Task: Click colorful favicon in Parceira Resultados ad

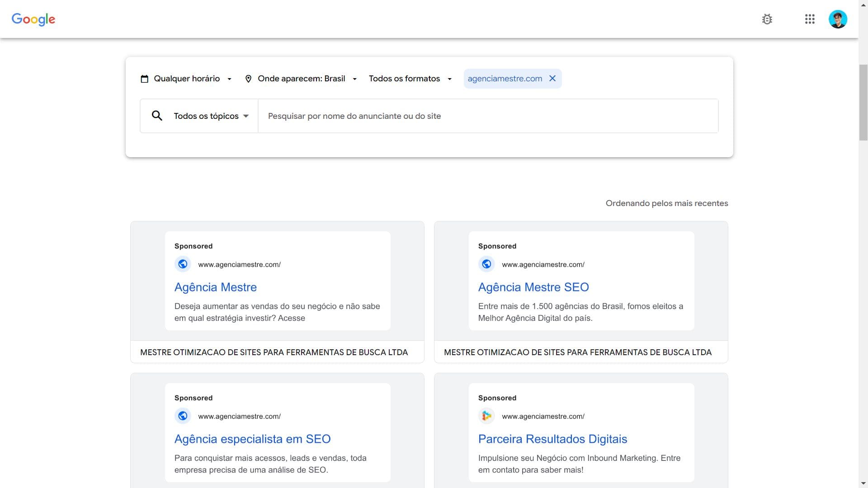Action: (486, 416)
